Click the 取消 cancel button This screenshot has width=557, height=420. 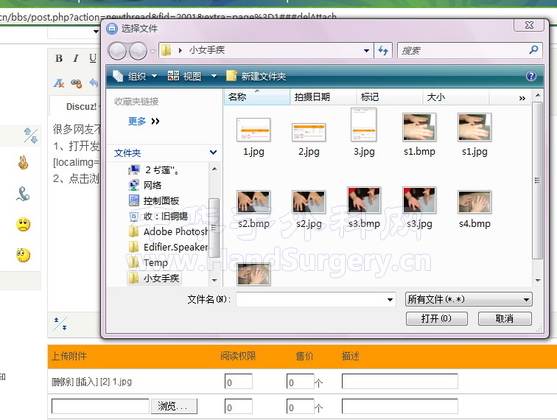[x=504, y=318]
